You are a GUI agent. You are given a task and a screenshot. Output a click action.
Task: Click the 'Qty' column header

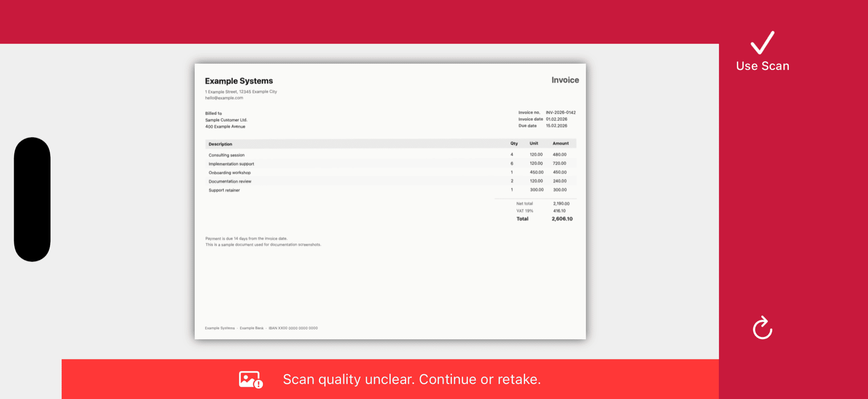[x=514, y=144]
